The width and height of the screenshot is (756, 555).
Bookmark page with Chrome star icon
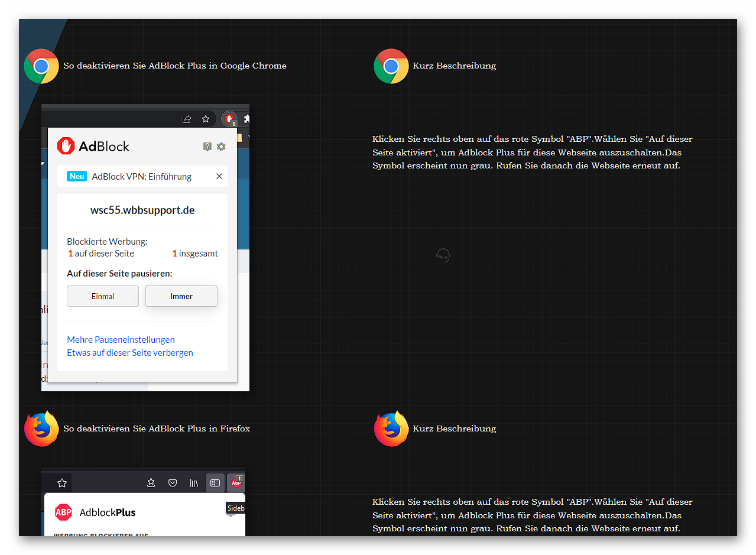[206, 119]
